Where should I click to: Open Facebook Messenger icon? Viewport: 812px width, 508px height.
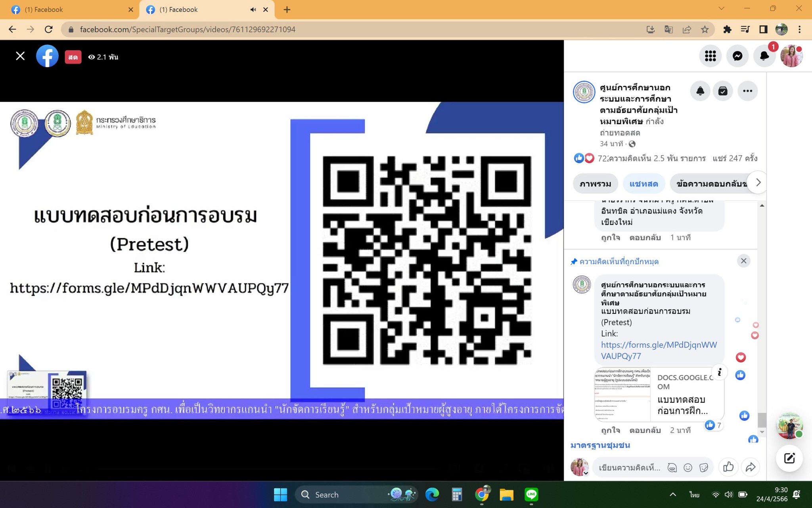click(737, 56)
